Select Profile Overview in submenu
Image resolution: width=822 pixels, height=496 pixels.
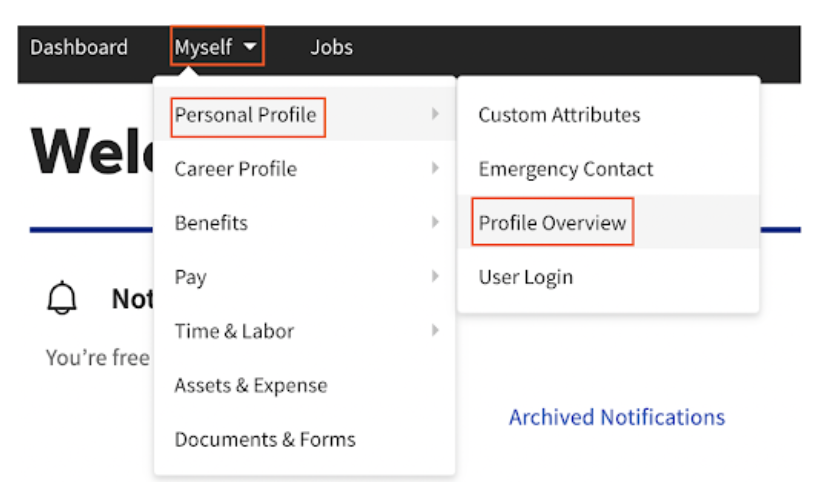coord(552,223)
